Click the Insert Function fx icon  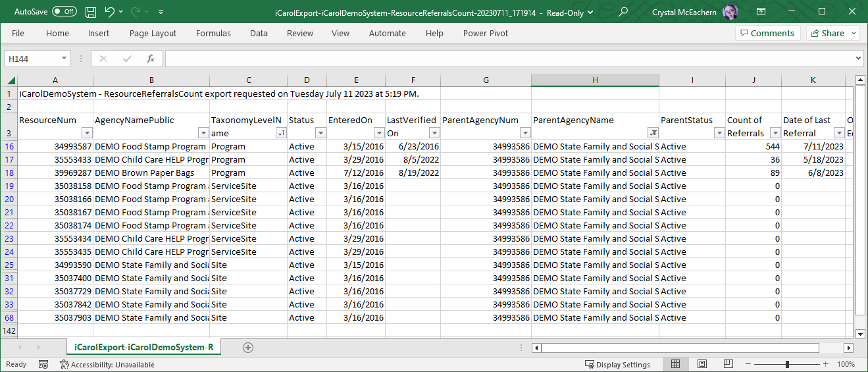pos(150,59)
